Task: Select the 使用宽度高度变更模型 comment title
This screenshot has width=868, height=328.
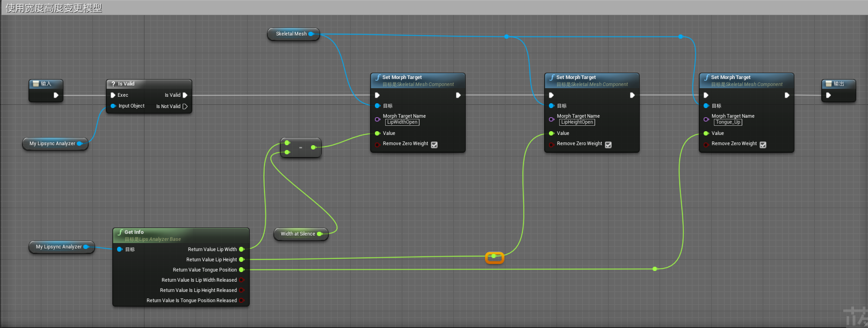Action: pyautogui.click(x=54, y=8)
